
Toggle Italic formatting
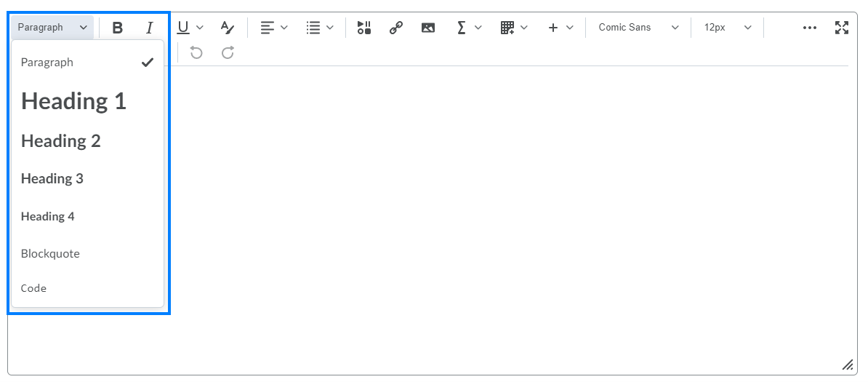(x=150, y=28)
